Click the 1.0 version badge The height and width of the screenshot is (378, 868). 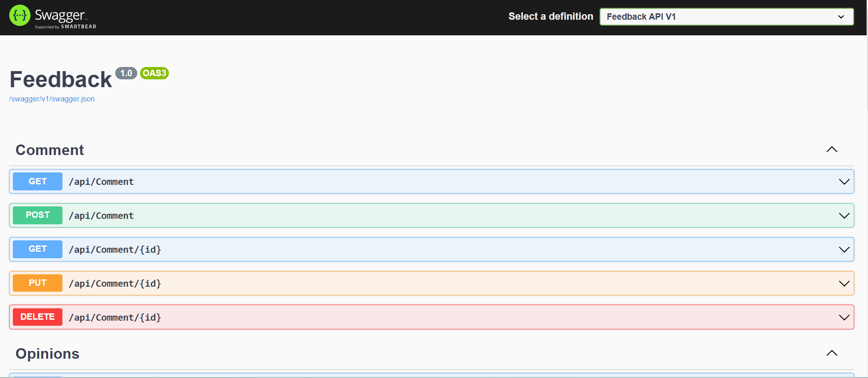point(126,73)
